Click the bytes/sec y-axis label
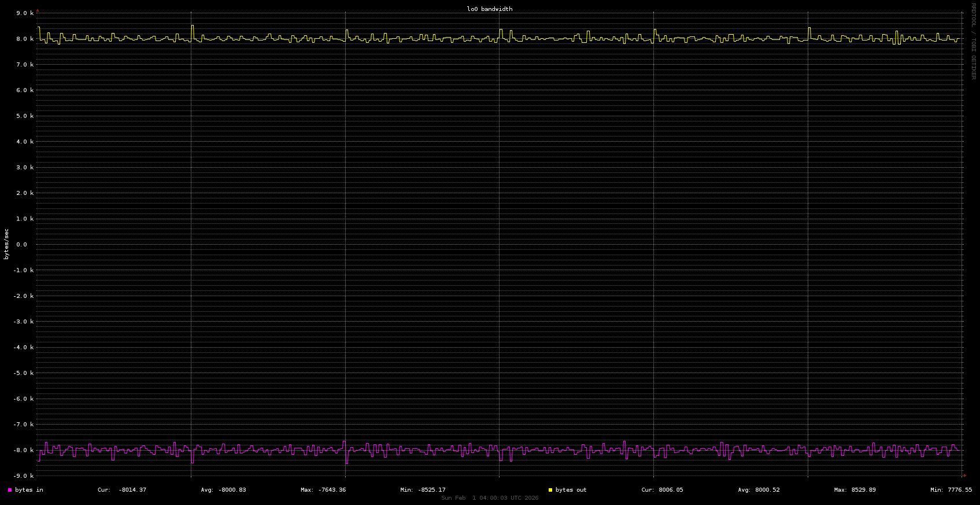The image size is (980, 505). (x=6, y=244)
